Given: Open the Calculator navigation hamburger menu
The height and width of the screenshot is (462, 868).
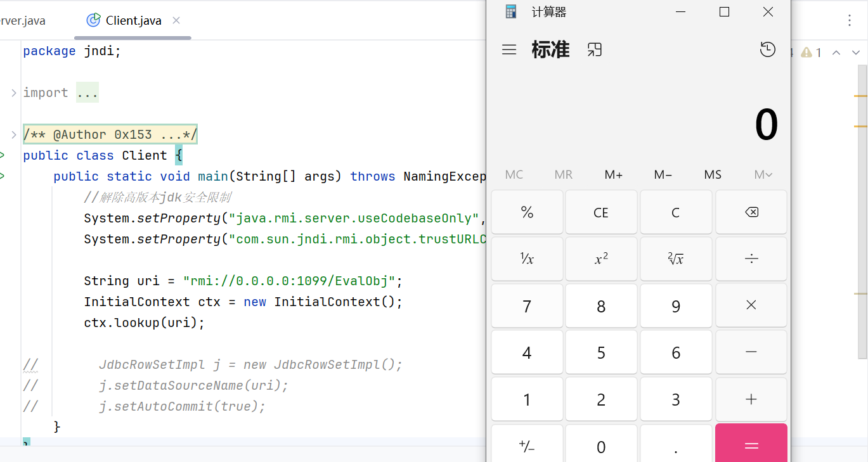Looking at the screenshot, I should (x=509, y=49).
